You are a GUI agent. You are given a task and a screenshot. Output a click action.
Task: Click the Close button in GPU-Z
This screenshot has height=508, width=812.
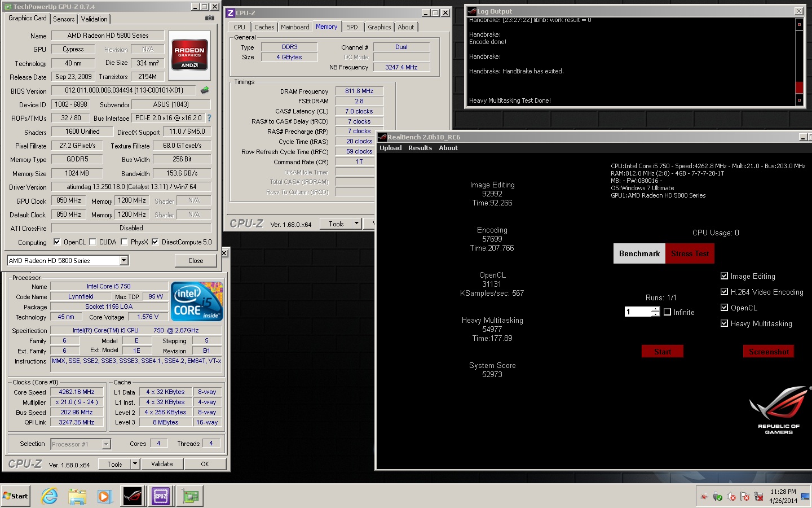[196, 261]
